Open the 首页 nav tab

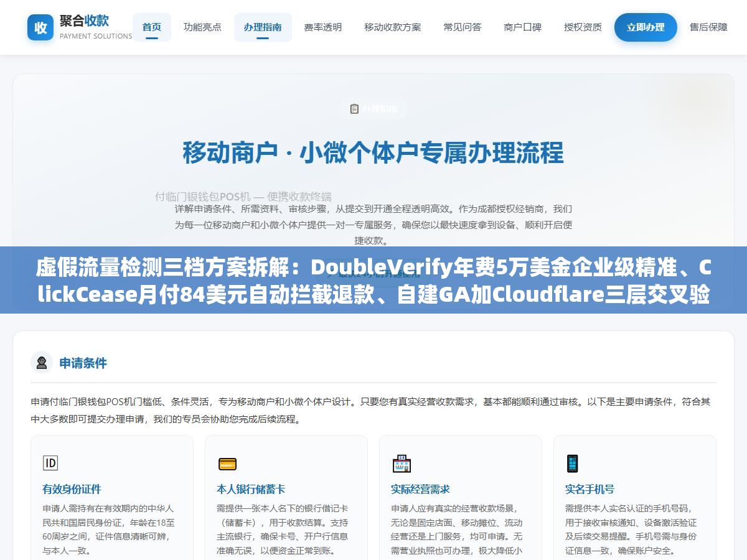tap(152, 27)
